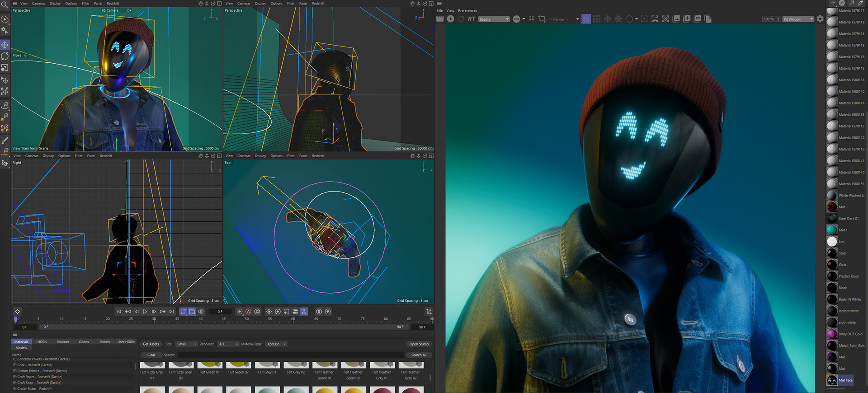Toggle timeline loop playback button
Screen dimensions: 868x393
(184, 312)
